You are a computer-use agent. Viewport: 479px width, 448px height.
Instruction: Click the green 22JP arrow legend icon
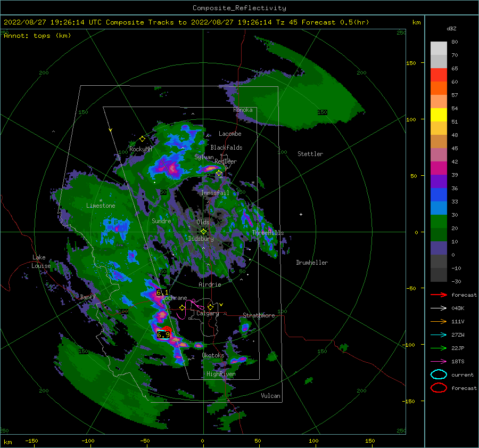pos(439,348)
